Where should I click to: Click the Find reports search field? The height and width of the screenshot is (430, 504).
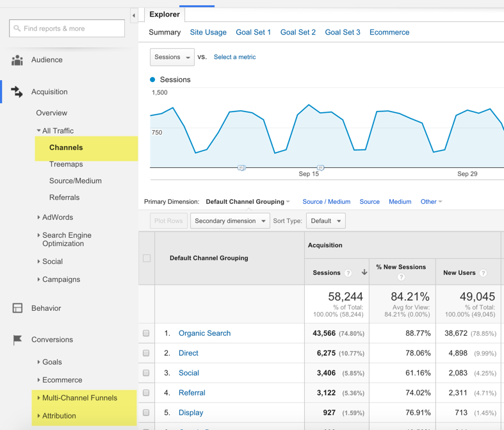67,28
